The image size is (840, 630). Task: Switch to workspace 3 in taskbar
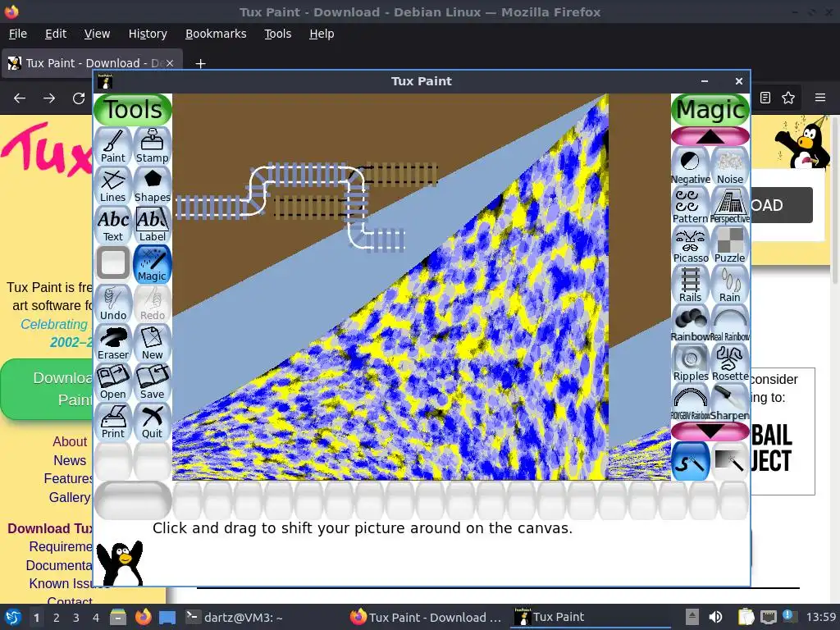76,618
